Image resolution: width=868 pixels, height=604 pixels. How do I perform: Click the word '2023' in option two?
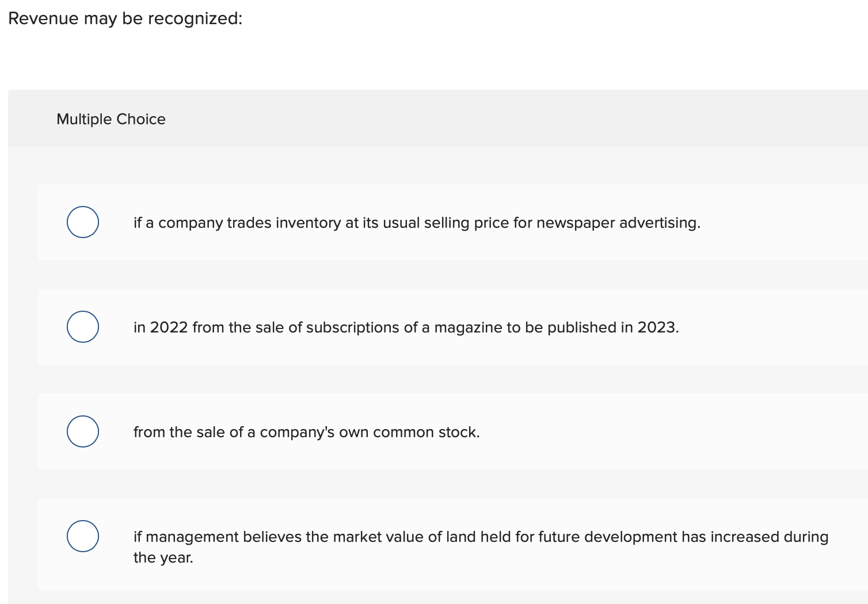coord(658,327)
